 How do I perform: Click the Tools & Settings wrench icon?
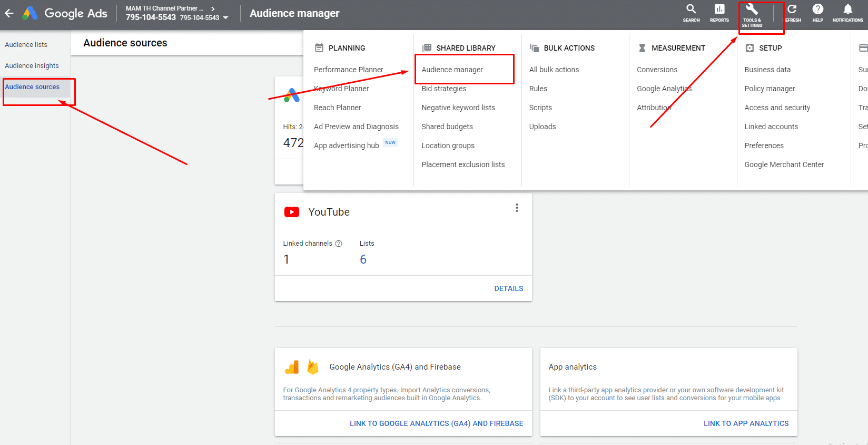[x=752, y=9]
